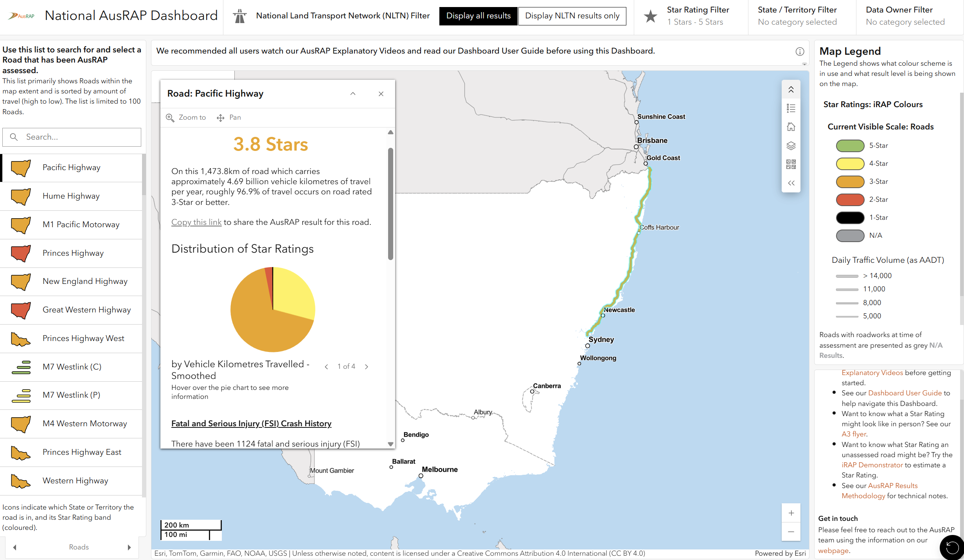Select Great Western Highway red icon
Image resolution: width=964 pixels, height=560 pixels.
tap(21, 310)
